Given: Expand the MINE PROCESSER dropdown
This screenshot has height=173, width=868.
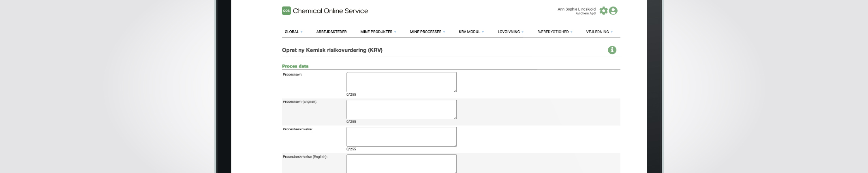Looking at the screenshot, I should pyautogui.click(x=427, y=32).
